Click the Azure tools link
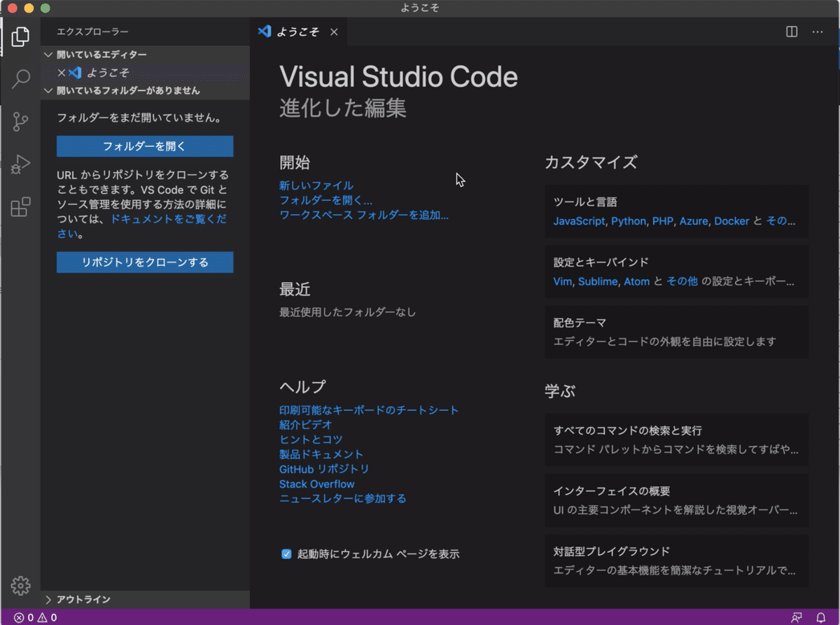The height and width of the screenshot is (625, 840). 694,221
